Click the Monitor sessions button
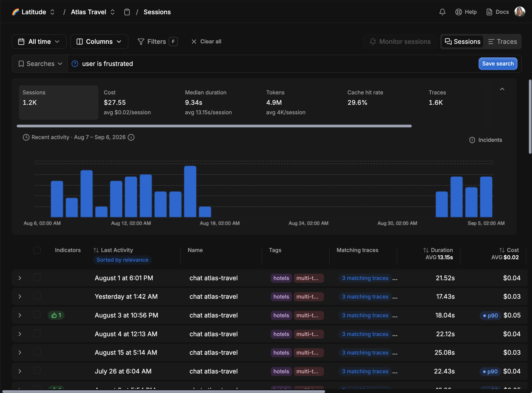Viewport: 532px width, 393px height. point(400,42)
